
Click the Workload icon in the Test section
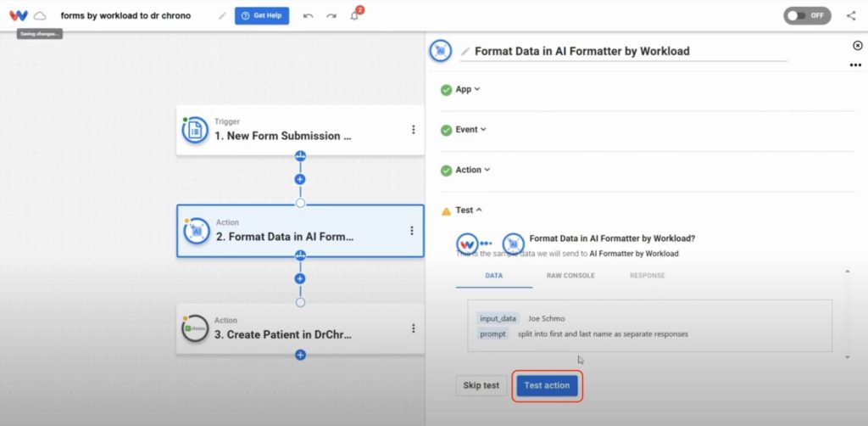[467, 244]
